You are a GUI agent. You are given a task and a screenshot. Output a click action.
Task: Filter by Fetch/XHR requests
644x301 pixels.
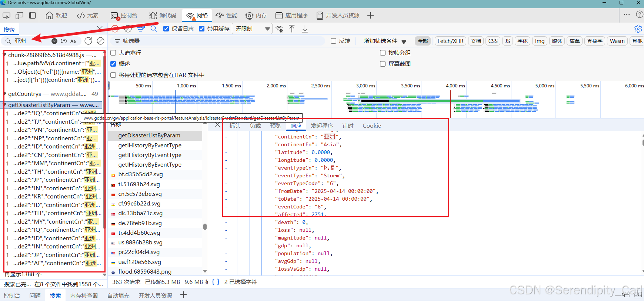450,41
